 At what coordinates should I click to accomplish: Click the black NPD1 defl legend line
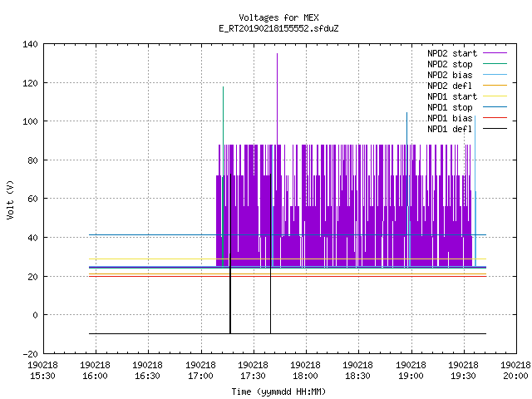[495, 129]
